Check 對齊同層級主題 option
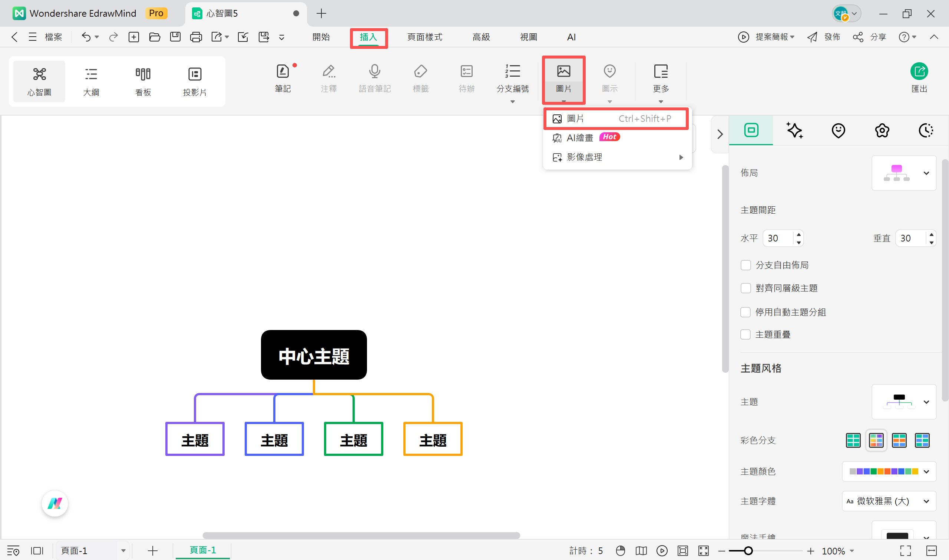The height and width of the screenshot is (560, 949). pos(745,288)
